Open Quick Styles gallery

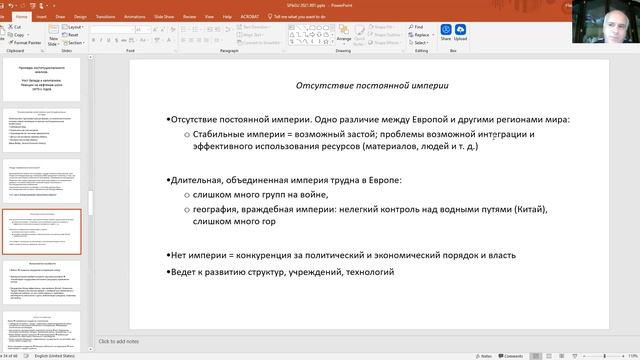359,34
